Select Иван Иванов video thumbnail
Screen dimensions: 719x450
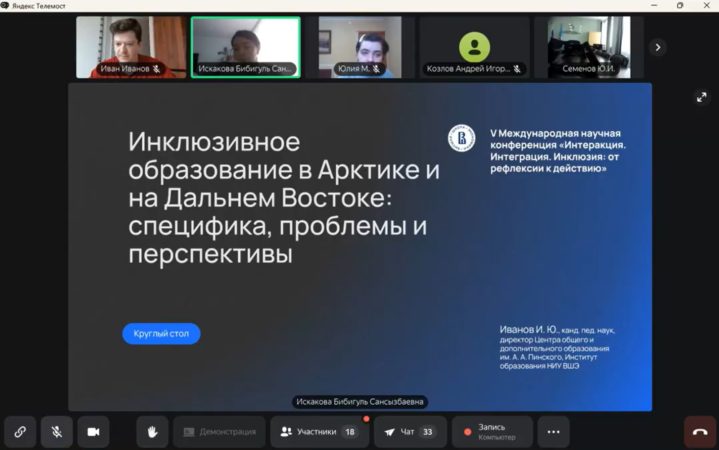[x=131, y=47]
